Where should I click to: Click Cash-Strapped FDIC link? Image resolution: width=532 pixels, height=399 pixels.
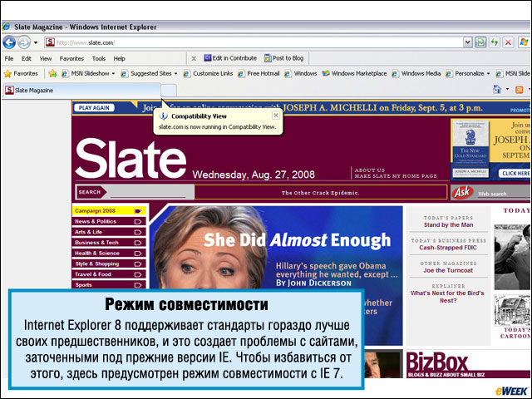coord(448,248)
